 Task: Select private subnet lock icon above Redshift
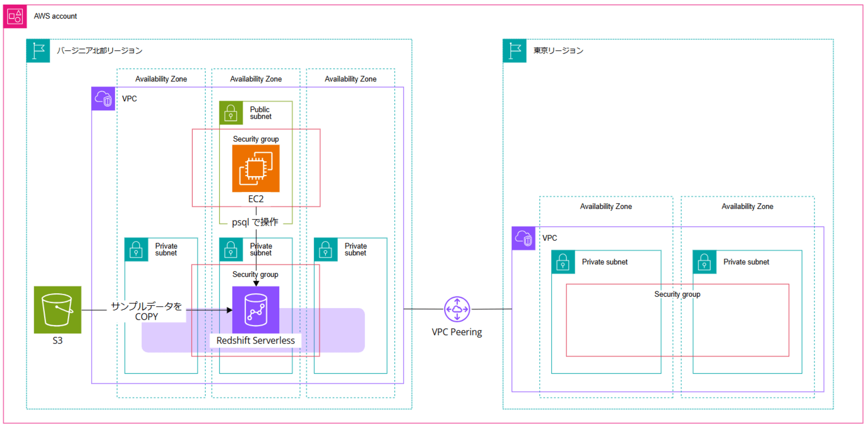pos(231,250)
